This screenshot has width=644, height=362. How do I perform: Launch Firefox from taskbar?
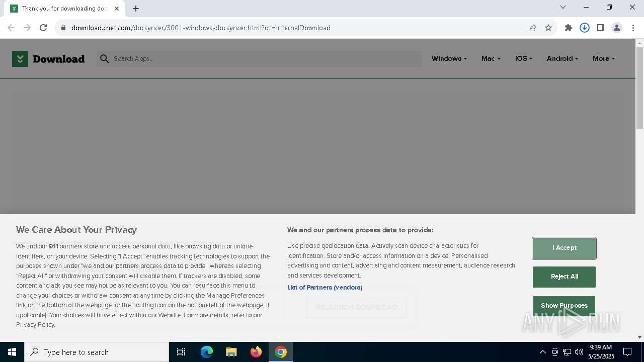[256, 352]
